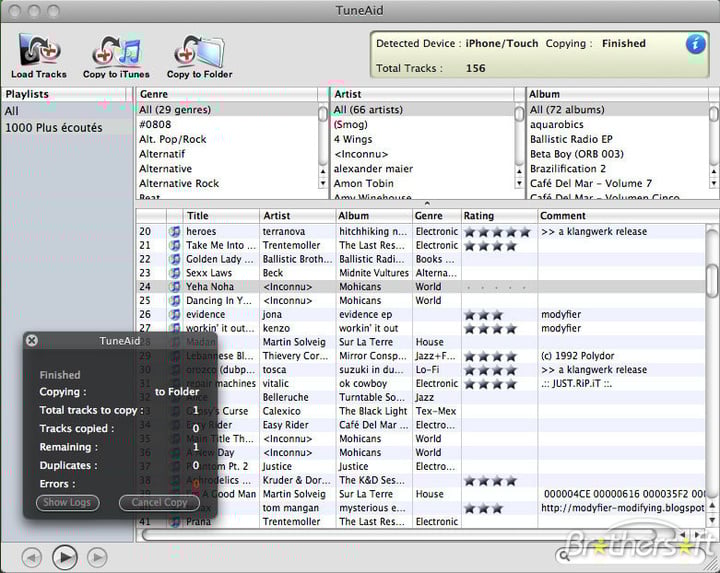Collapse the browser pane with the caret
The image size is (720, 573).
tap(427, 203)
